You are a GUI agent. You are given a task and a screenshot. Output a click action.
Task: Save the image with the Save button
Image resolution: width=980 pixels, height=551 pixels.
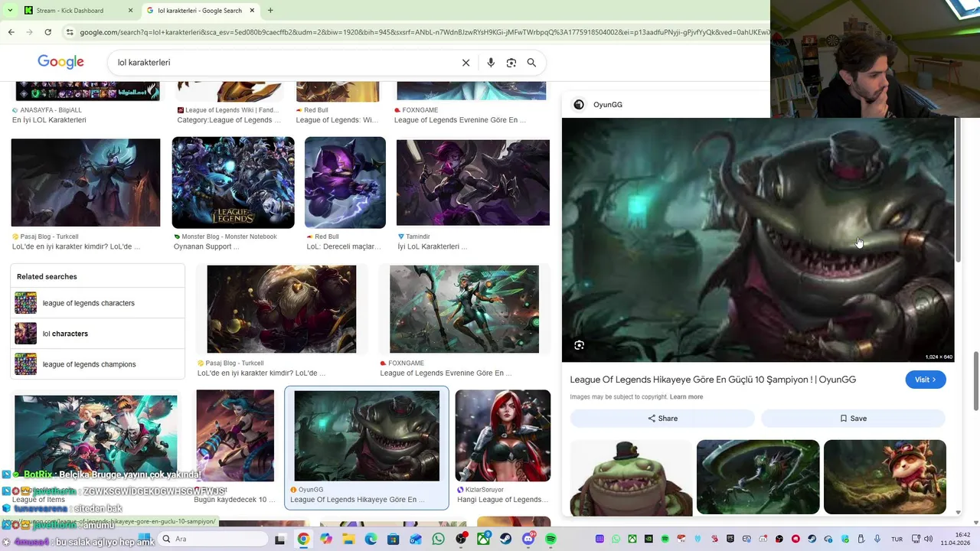coord(853,419)
